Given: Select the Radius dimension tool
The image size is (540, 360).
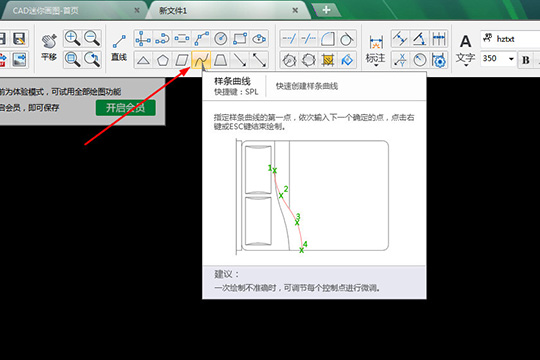Looking at the screenshot, I should pos(419,60).
